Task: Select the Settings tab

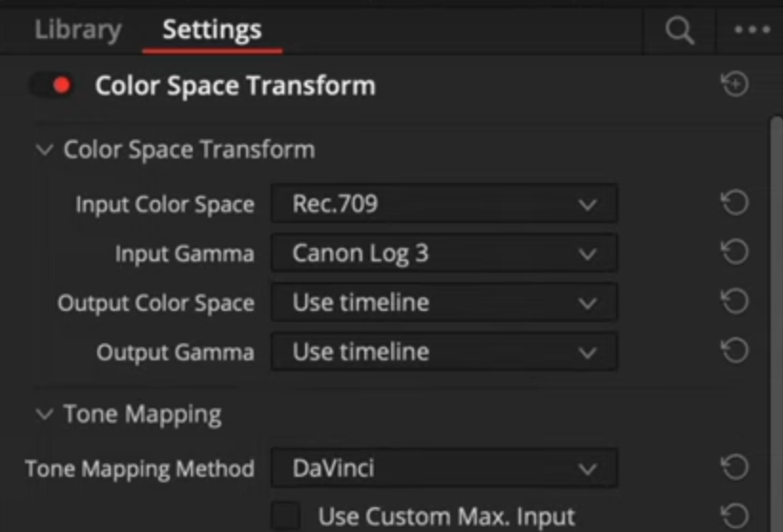Action: tap(212, 30)
